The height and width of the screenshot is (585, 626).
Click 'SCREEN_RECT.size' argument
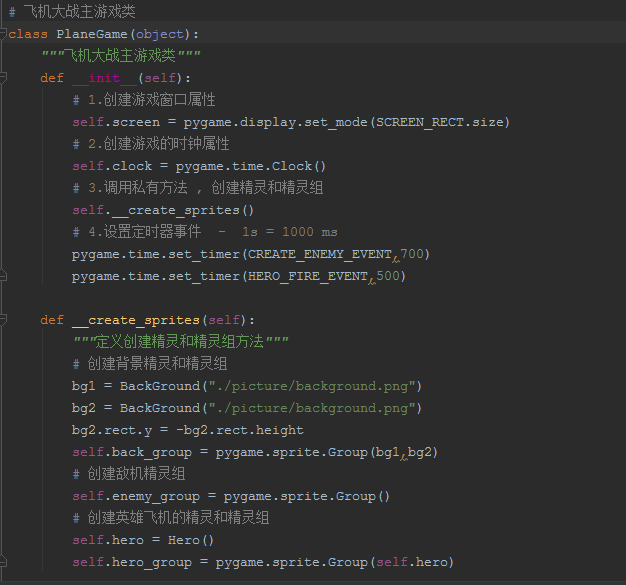(x=440, y=122)
